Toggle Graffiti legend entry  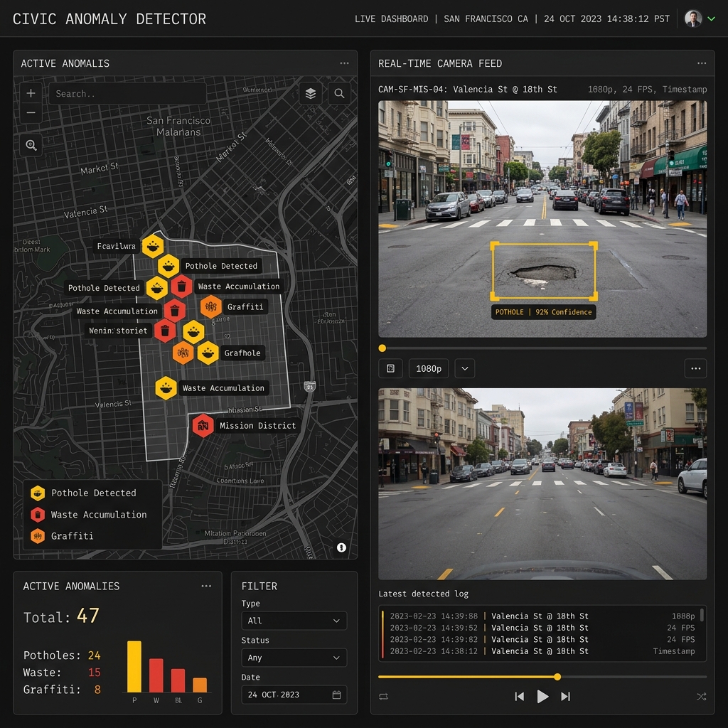(62, 536)
